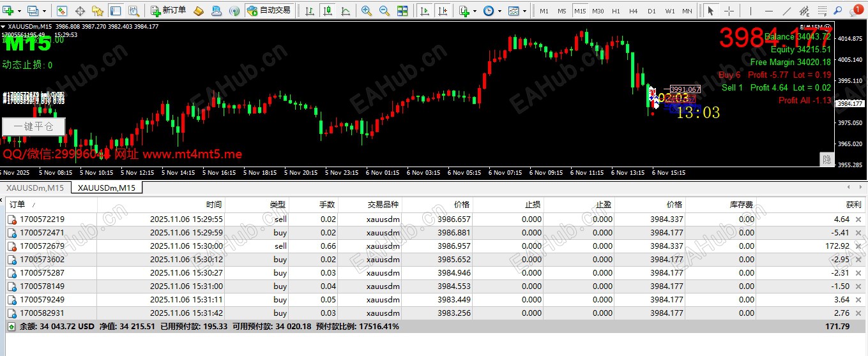Select the H4 timeframe

click(x=634, y=11)
